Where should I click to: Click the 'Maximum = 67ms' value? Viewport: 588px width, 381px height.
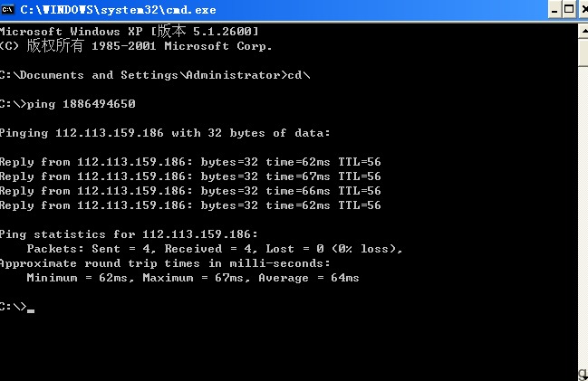pos(193,278)
